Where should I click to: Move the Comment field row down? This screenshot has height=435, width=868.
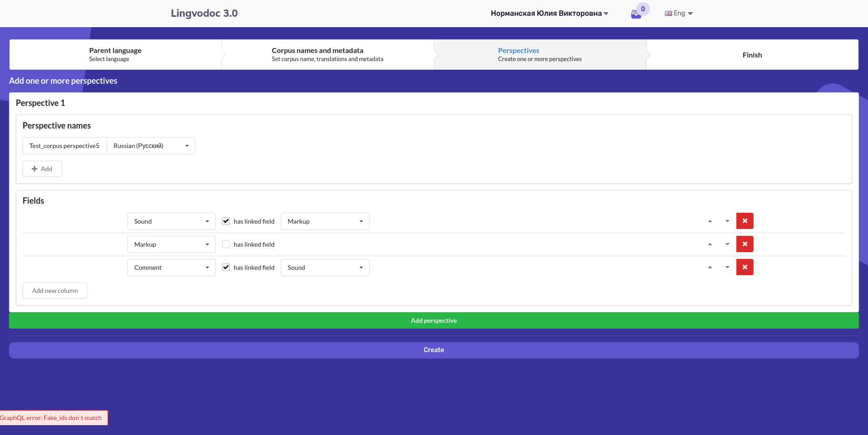727,268
